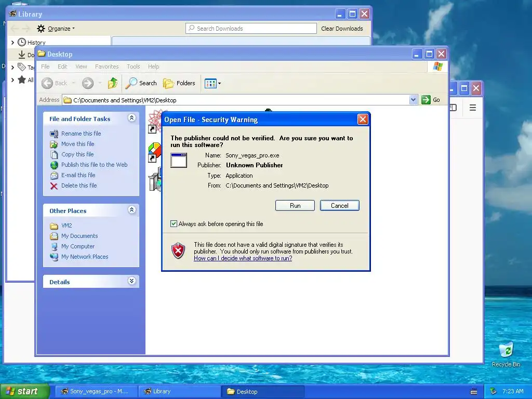Click the Forward arrow in Explorer toolbar
The height and width of the screenshot is (399, 532).
point(88,83)
